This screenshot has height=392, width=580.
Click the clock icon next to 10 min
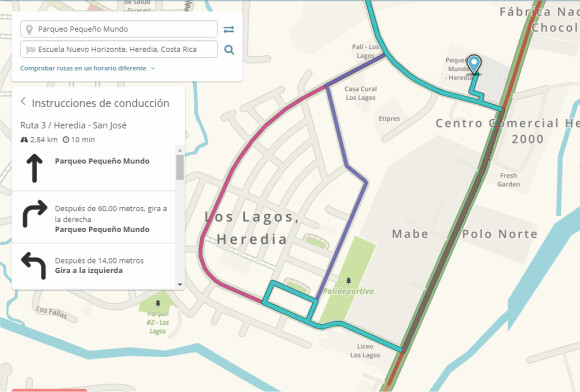point(66,140)
